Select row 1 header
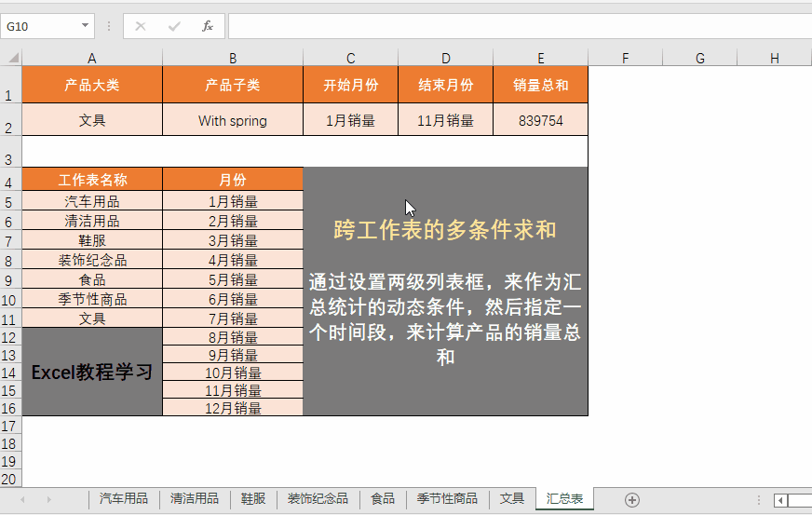This screenshot has height=515, width=812. click(x=10, y=85)
